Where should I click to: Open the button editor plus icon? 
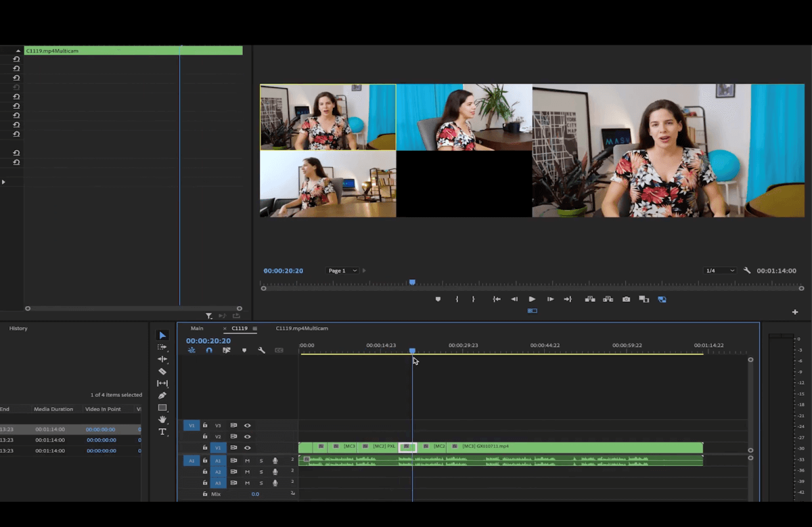coord(795,312)
